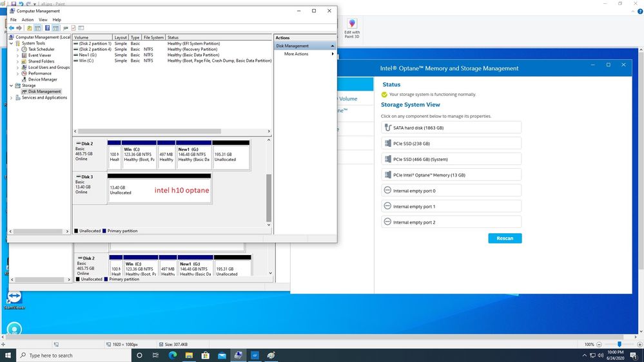
Task: Open Windows Start menu
Action: [x=8, y=356]
